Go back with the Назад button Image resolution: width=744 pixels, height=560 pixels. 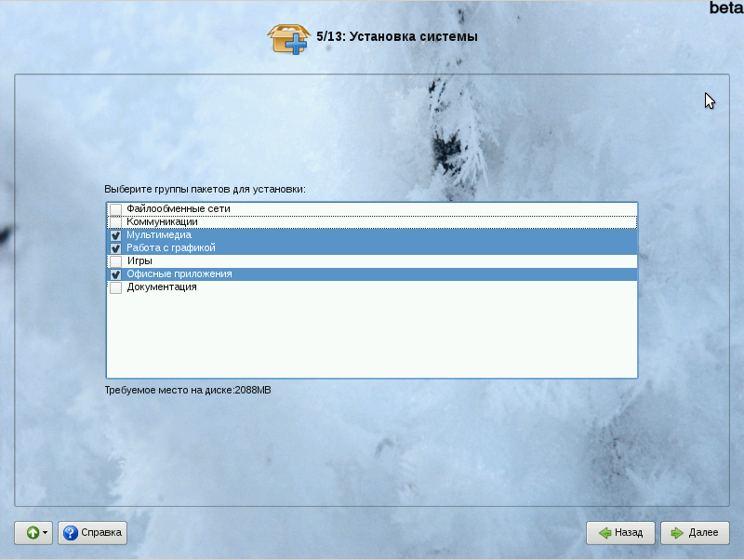620,533
